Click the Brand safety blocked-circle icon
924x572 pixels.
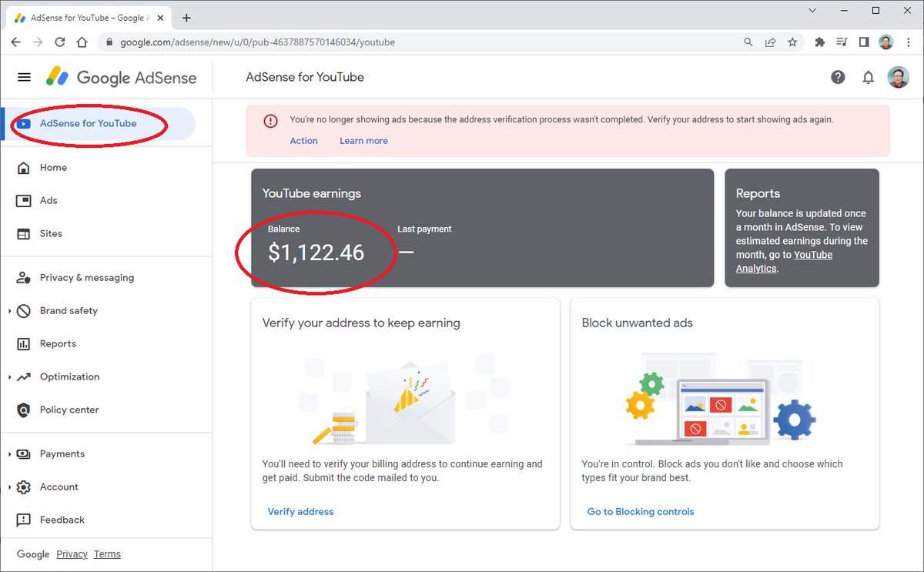click(x=24, y=311)
